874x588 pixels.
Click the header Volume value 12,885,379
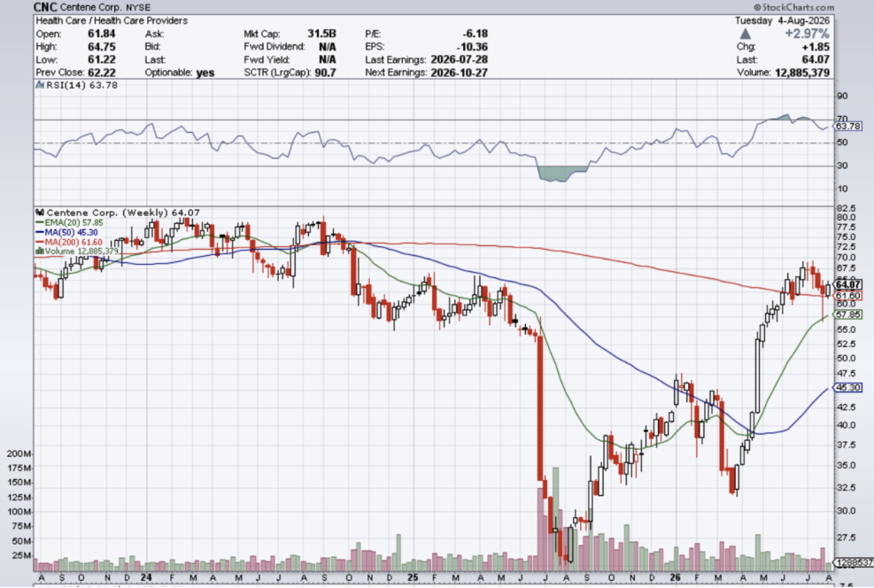(802, 73)
